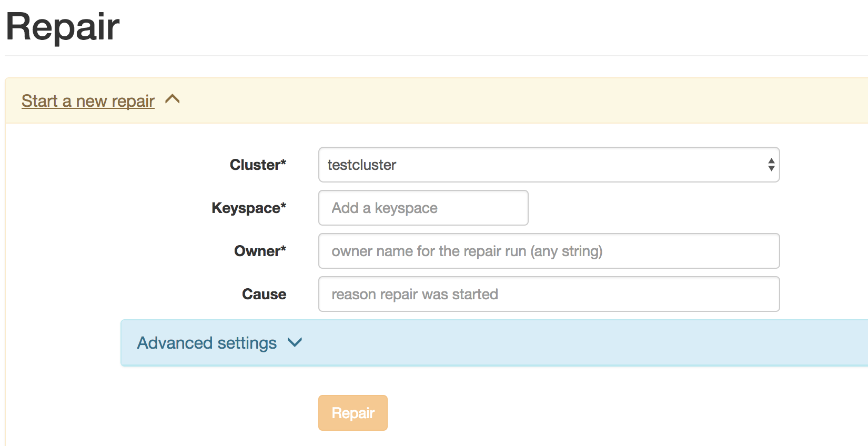Click the chevron up icon beside Start a new repair
This screenshot has height=446, width=868.
[x=173, y=99]
